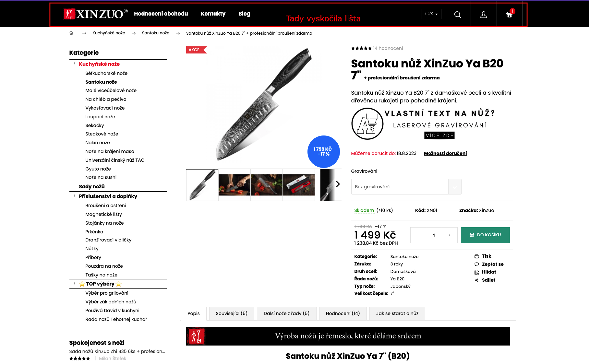Viewport: 589px width, 364px height.
Task: Open the shopping cart basket icon
Action: (x=509, y=14)
